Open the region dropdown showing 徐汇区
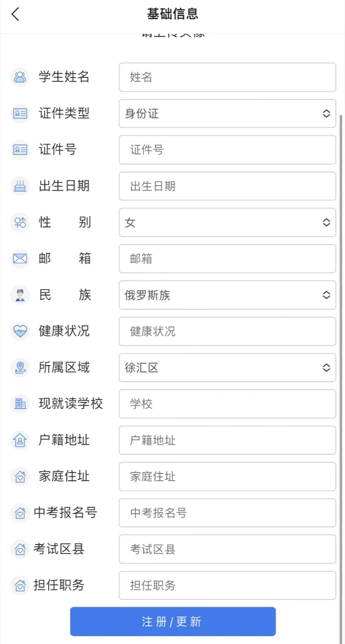The height and width of the screenshot is (644, 345). click(227, 368)
